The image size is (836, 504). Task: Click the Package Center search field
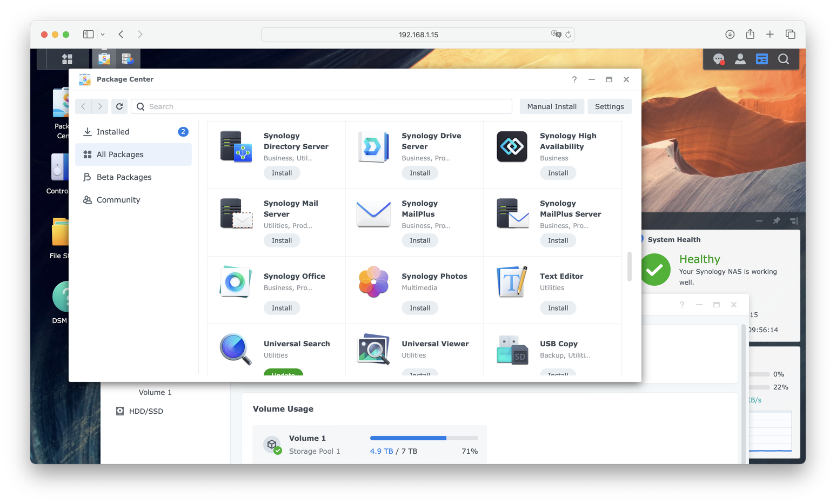322,106
